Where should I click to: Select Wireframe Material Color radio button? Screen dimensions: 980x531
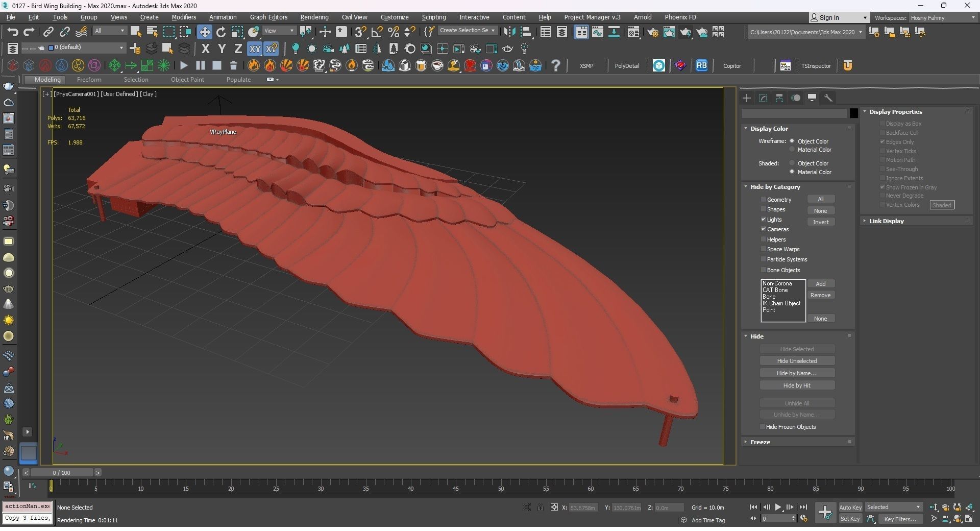point(792,150)
